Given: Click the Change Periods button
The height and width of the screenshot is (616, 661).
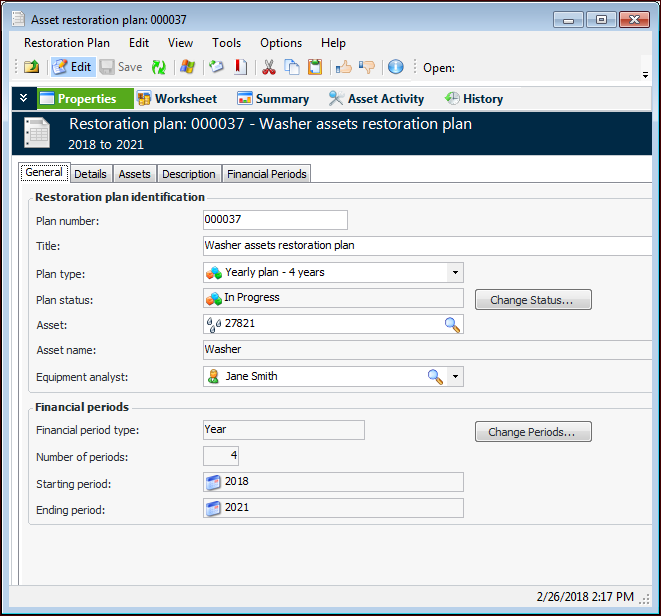Looking at the screenshot, I should click(x=532, y=432).
